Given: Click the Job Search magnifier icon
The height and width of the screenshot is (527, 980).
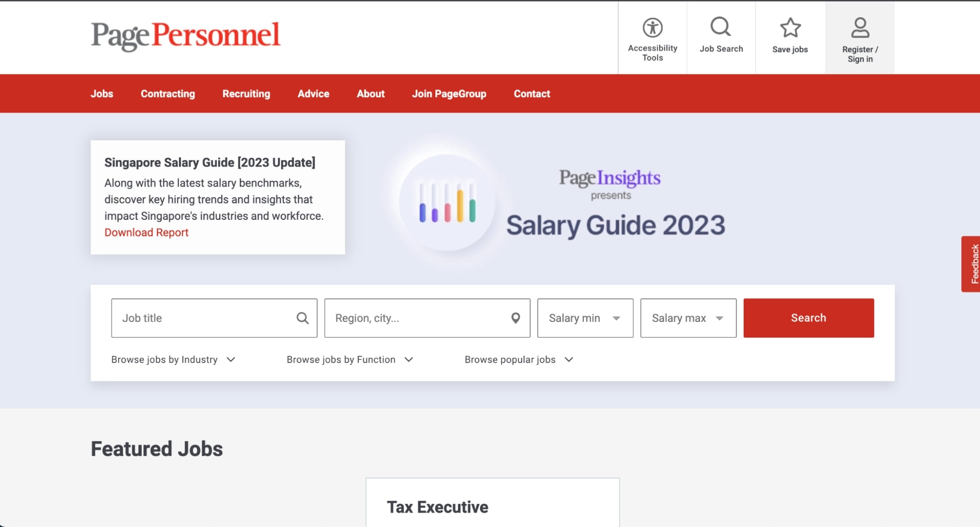Looking at the screenshot, I should [x=721, y=27].
